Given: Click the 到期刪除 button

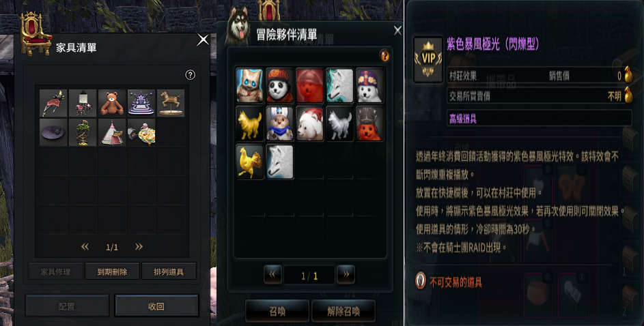Looking at the screenshot, I should pos(112,271).
